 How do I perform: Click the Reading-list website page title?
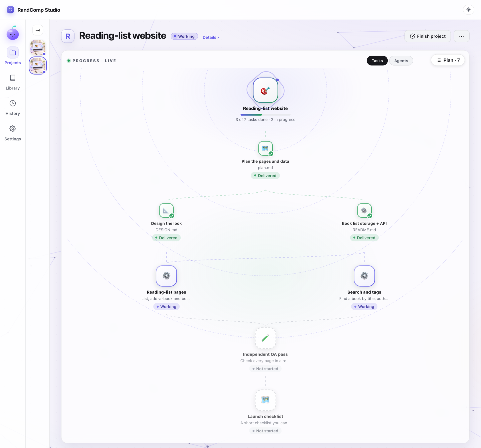click(122, 36)
